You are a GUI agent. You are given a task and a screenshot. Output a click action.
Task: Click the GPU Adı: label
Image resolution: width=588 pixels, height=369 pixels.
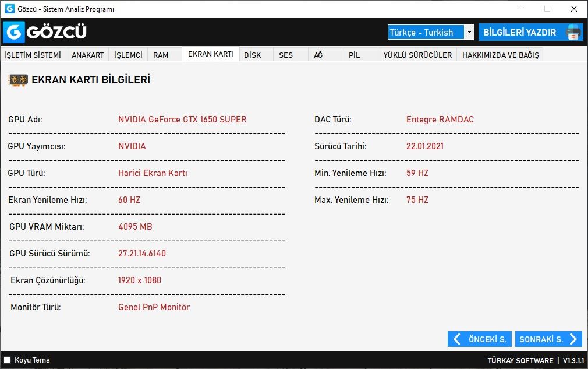pyautogui.click(x=25, y=120)
